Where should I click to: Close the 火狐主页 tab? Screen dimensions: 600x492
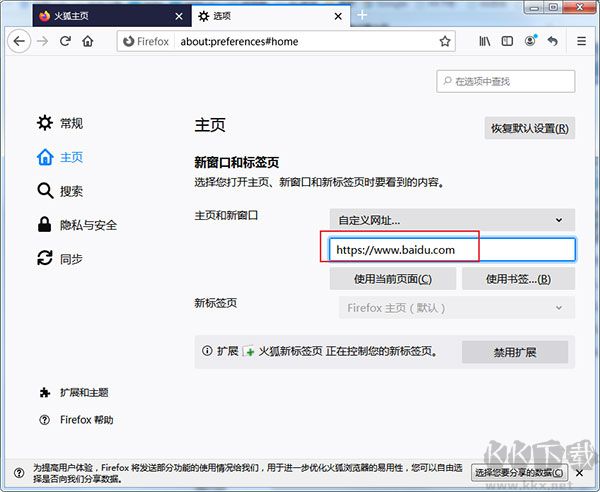(179, 16)
